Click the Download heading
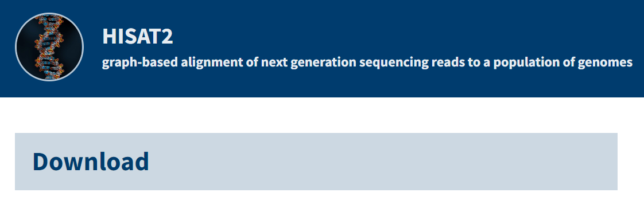Viewport: 644px width, 208px height. tap(91, 162)
